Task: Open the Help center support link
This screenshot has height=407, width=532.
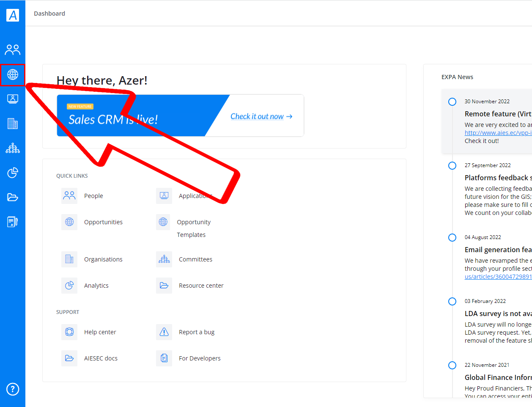Action: [x=100, y=332]
